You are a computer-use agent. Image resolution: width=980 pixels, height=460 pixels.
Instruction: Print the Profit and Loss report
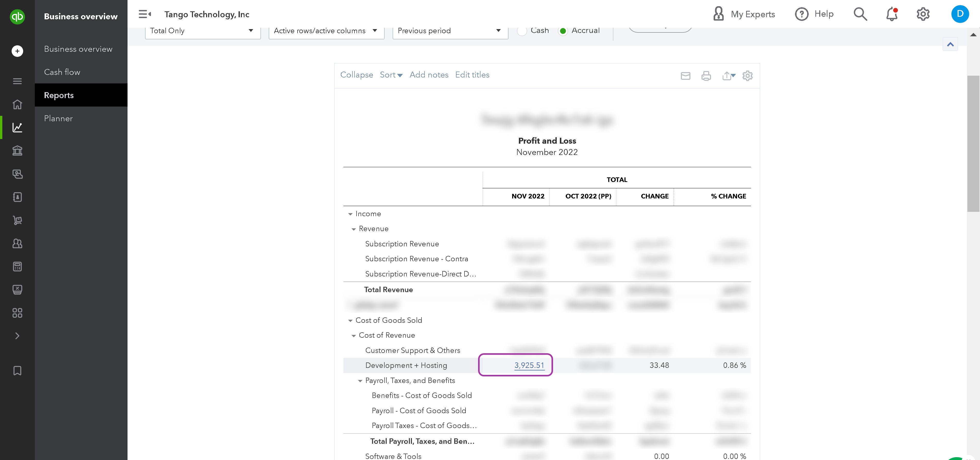(706, 76)
